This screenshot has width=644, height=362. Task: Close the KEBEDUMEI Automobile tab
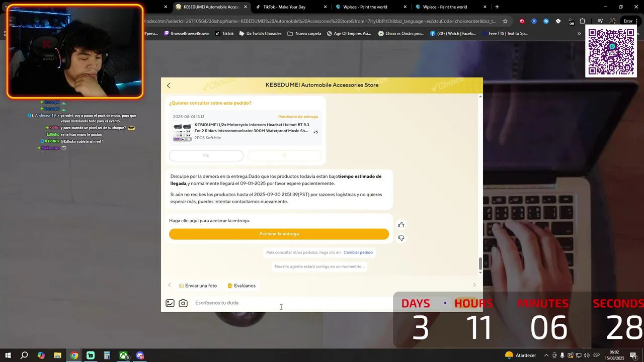(246, 7)
